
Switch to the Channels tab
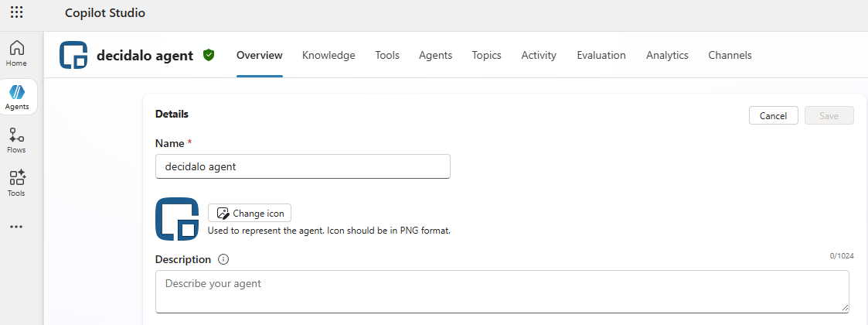pyautogui.click(x=730, y=55)
